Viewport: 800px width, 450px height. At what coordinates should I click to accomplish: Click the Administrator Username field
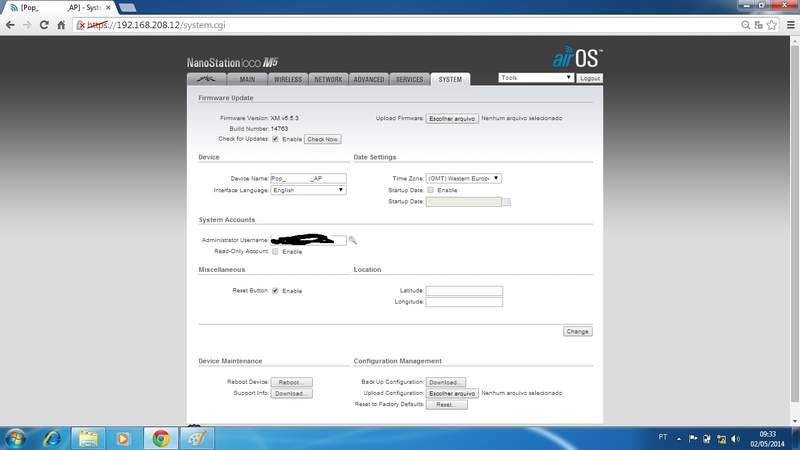[x=308, y=240]
